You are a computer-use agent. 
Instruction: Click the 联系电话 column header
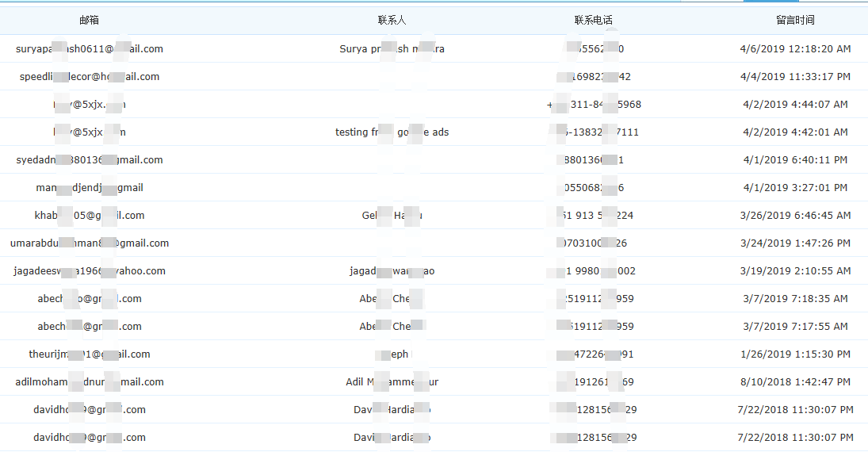pyautogui.click(x=593, y=20)
